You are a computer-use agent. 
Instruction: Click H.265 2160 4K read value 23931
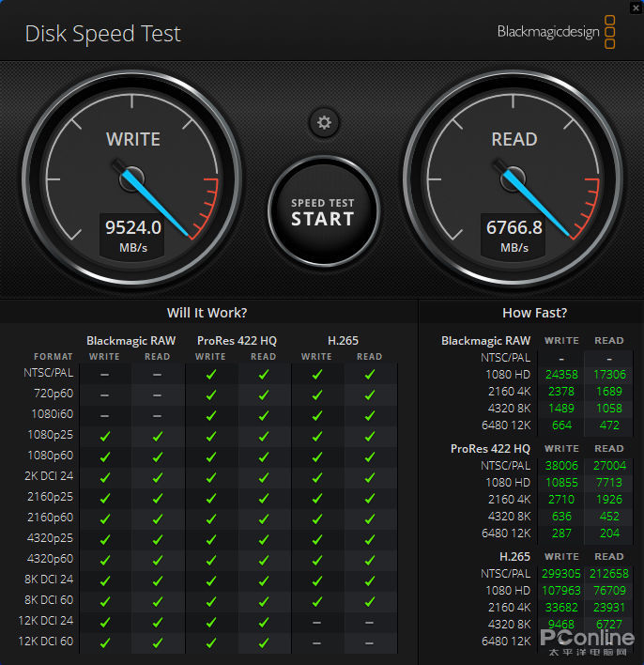click(609, 608)
